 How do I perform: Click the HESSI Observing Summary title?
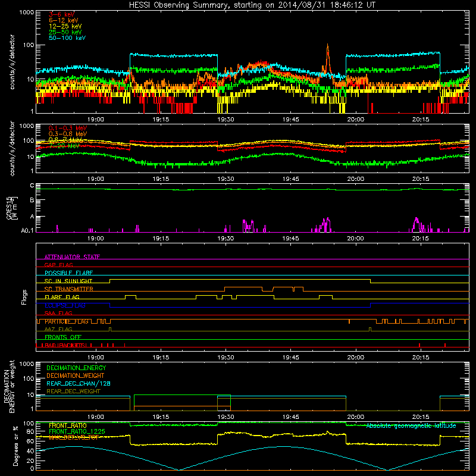(252, 5)
